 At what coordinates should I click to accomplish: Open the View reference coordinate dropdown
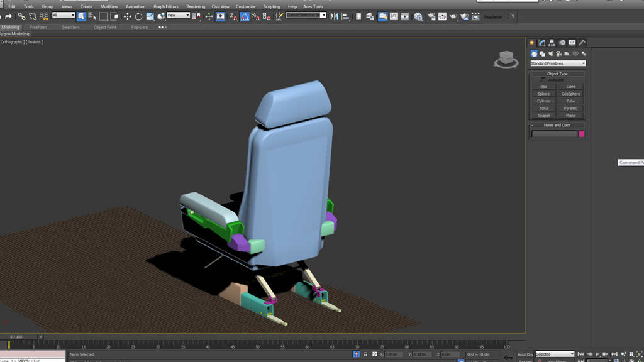coord(178,16)
